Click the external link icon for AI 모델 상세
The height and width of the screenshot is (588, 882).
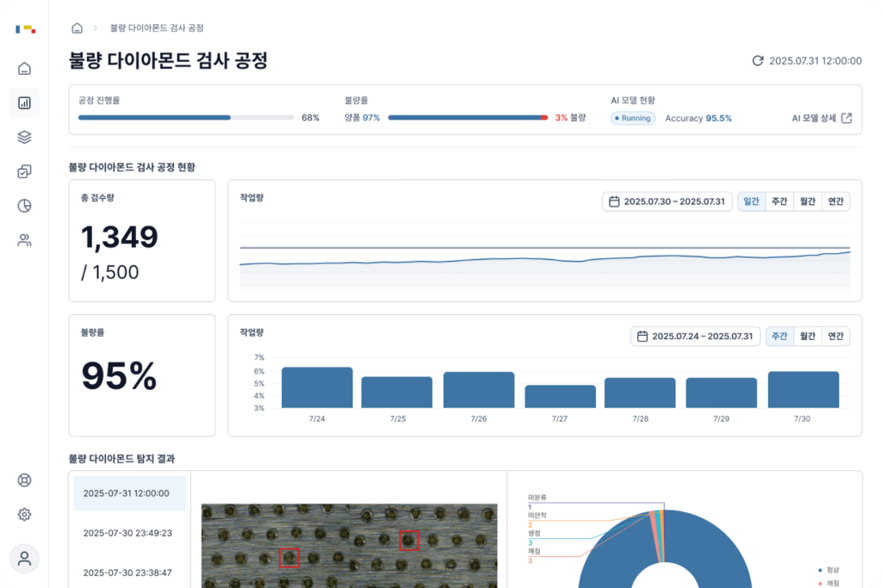[847, 118]
